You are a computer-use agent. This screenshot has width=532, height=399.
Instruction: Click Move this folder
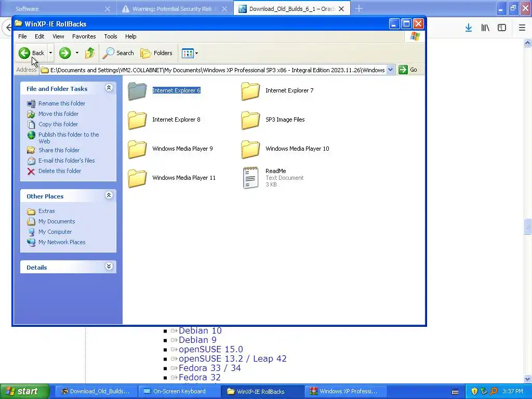[58, 114]
